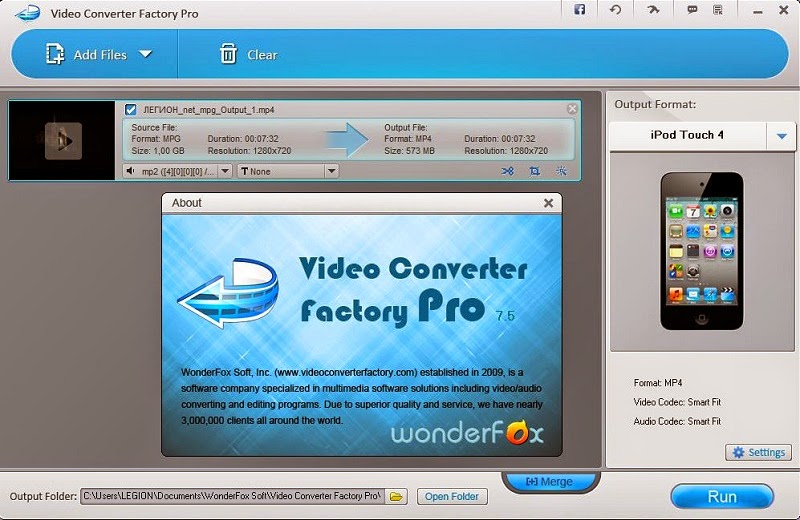Screen dimensions: 800x520
Task: Browse for output folder with folder icon
Action: pyautogui.click(x=396, y=496)
